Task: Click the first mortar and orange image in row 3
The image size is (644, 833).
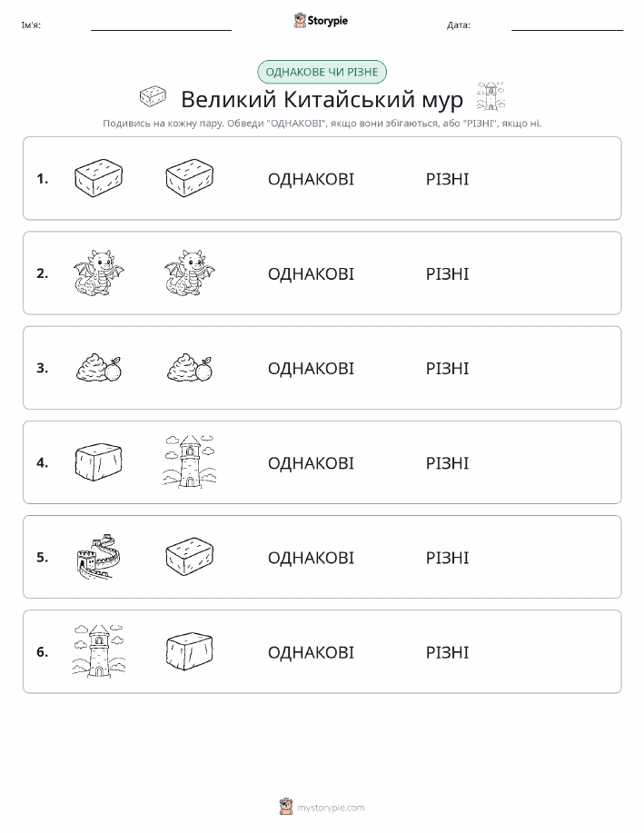Action: tap(99, 368)
